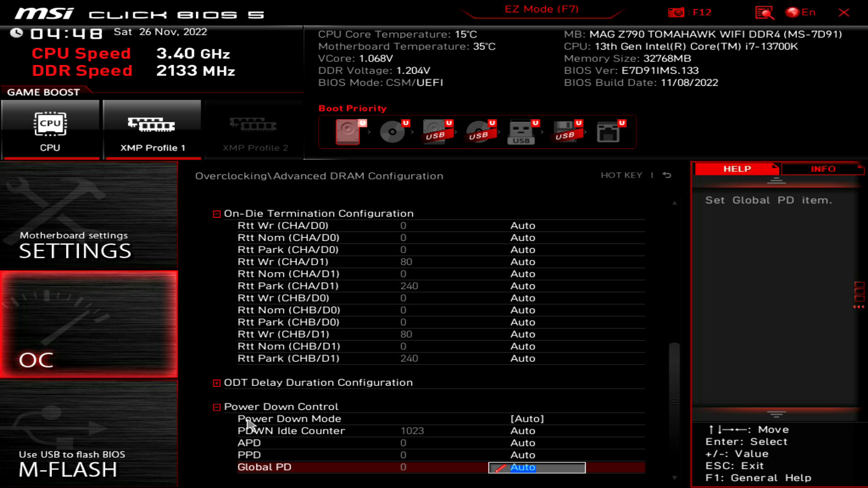Set Rtt Park (CHB/D1) Auto value
Image resolution: width=868 pixels, height=488 pixels.
(523, 359)
